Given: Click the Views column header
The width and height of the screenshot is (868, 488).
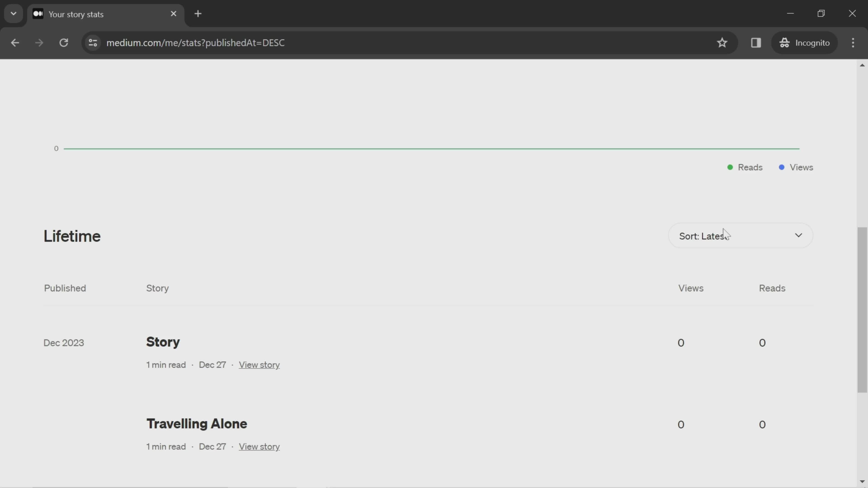Looking at the screenshot, I should (x=691, y=288).
